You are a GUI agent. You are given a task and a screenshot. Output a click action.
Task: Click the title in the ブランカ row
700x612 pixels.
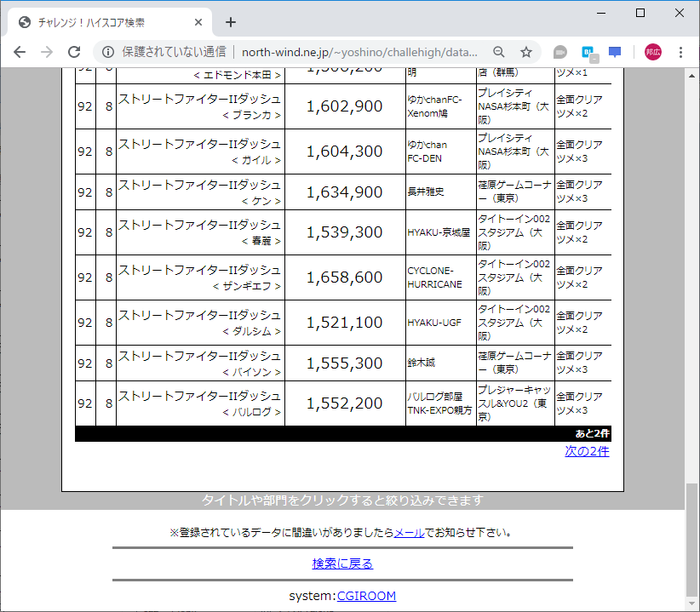[x=199, y=99]
